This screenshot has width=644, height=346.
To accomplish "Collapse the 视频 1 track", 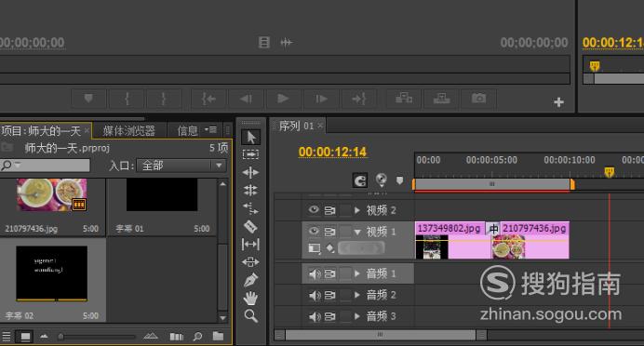I will [x=357, y=232].
